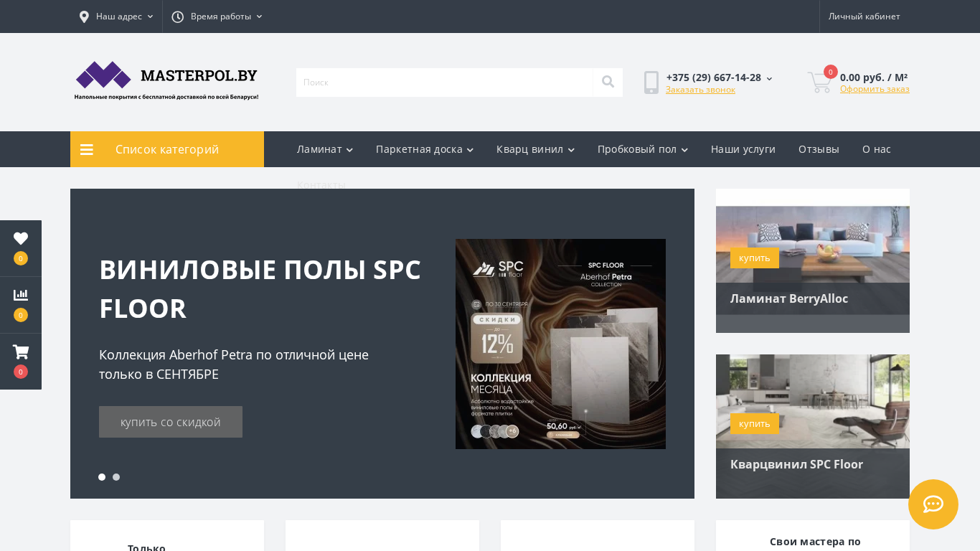Click купить on Ламинат BerryAlloc banner
Viewport: 980px width, 551px height.
pos(755,258)
